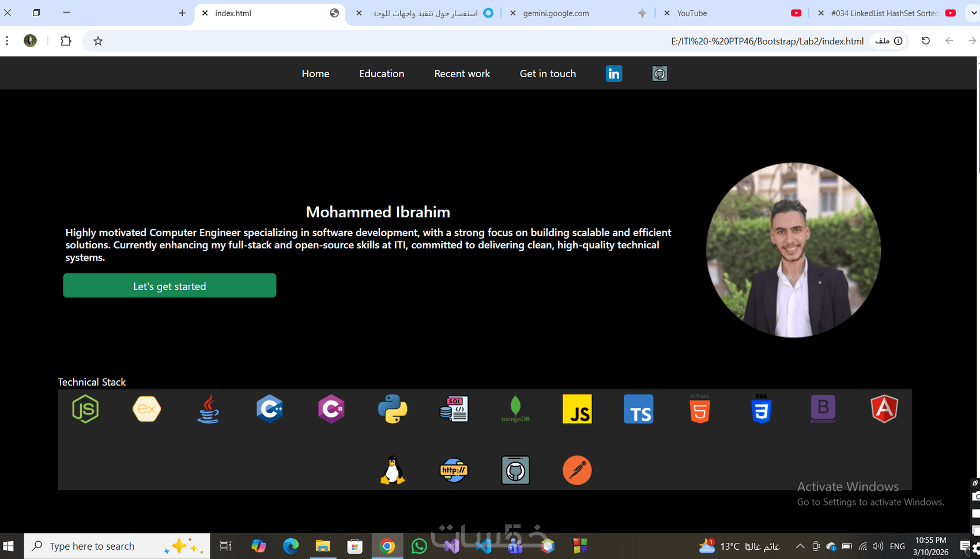
Task: Reload the page
Action: [926, 41]
